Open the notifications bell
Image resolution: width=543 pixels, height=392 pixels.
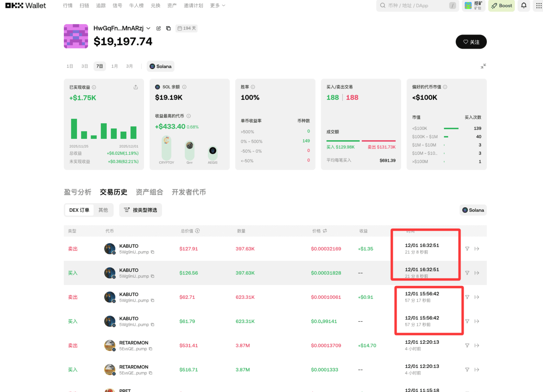coord(524,6)
